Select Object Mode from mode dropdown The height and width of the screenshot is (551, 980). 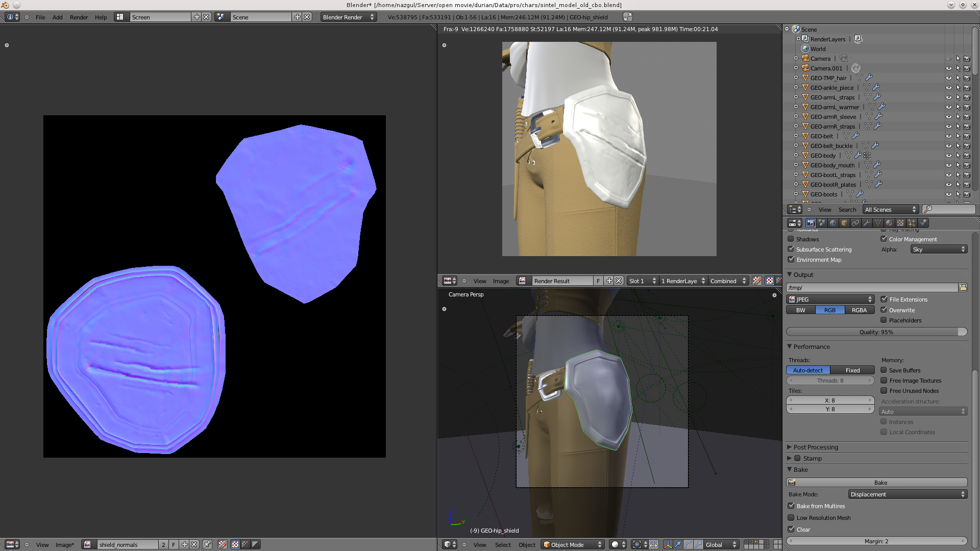point(570,543)
